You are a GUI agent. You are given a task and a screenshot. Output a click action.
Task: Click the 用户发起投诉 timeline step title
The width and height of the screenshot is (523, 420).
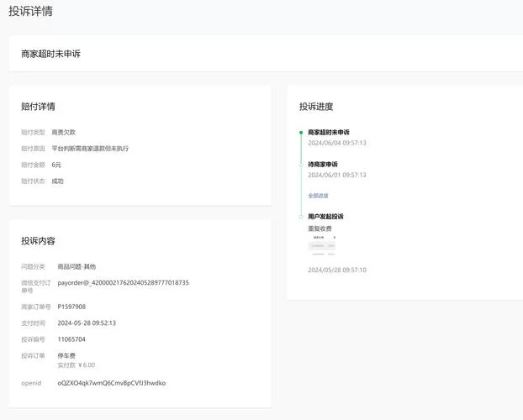tap(325, 217)
